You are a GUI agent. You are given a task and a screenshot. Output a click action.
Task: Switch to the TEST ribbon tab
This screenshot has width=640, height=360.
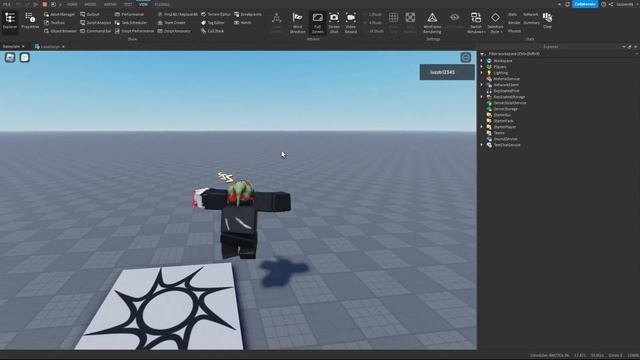128,4
